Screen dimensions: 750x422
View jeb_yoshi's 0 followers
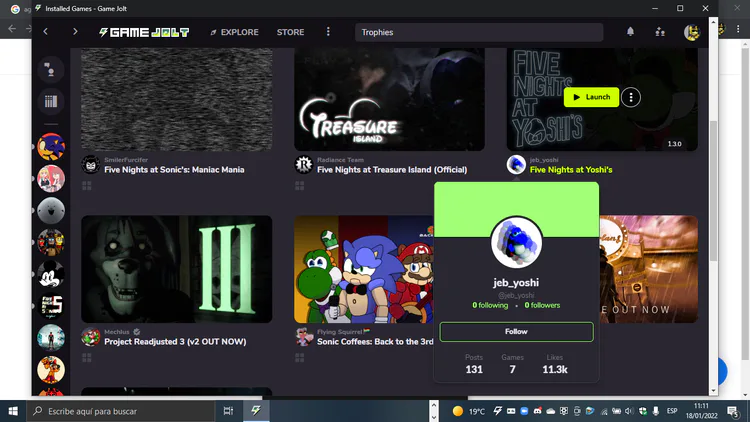(x=542, y=305)
